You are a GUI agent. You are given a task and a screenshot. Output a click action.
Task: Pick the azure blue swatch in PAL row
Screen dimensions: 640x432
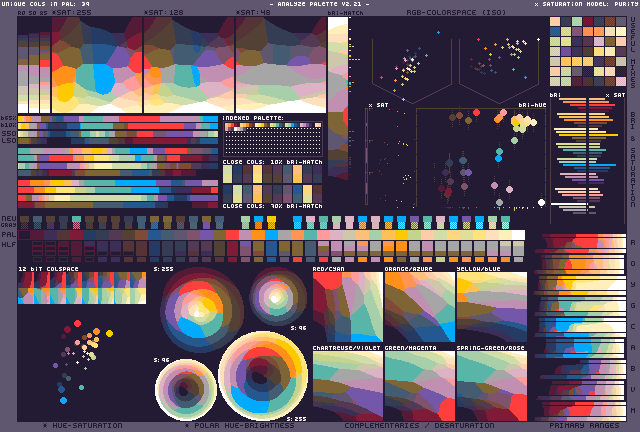(x=271, y=235)
